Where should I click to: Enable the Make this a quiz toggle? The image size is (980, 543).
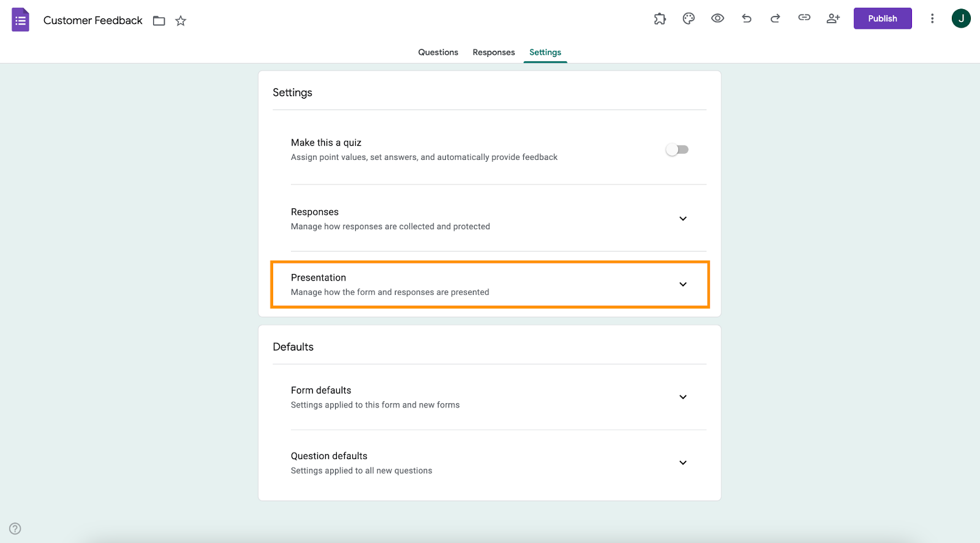coord(677,150)
